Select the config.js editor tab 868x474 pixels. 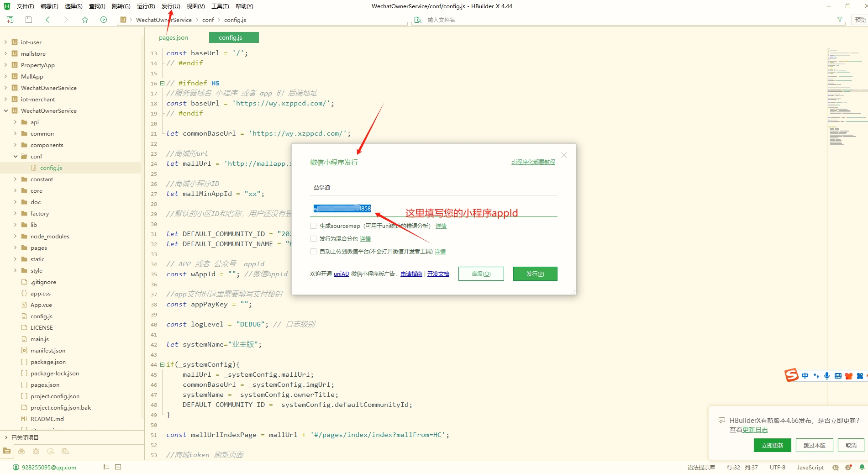pos(234,37)
